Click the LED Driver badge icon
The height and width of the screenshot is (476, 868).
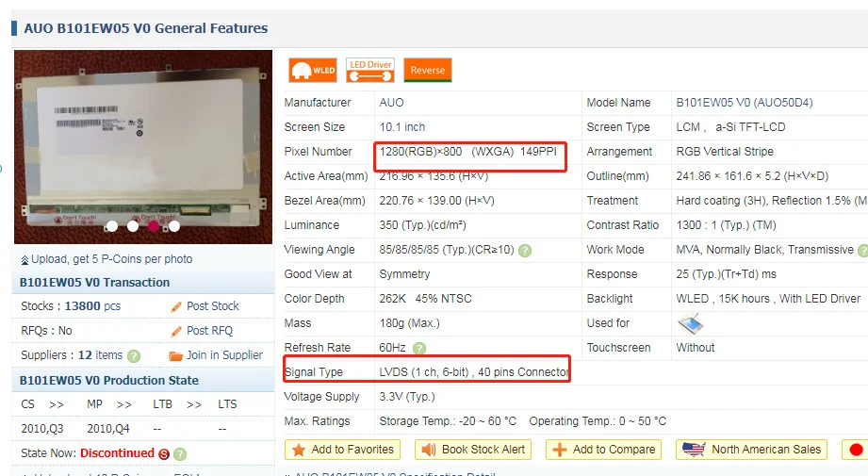pos(370,71)
